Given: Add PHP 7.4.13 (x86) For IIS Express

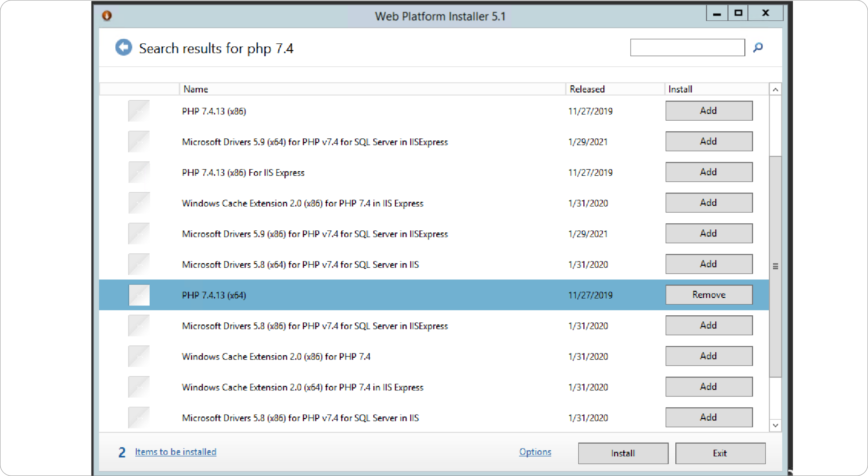Looking at the screenshot, I should pos(709,172).
